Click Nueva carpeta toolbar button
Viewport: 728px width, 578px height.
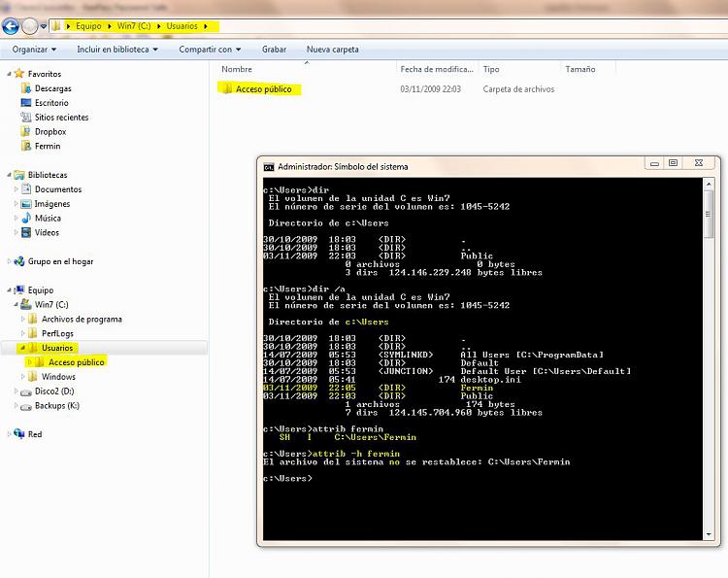[x=332, y=50]
